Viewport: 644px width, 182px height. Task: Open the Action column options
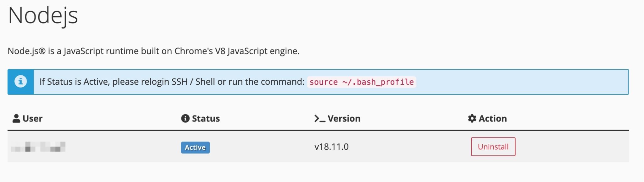pos(487,119)
